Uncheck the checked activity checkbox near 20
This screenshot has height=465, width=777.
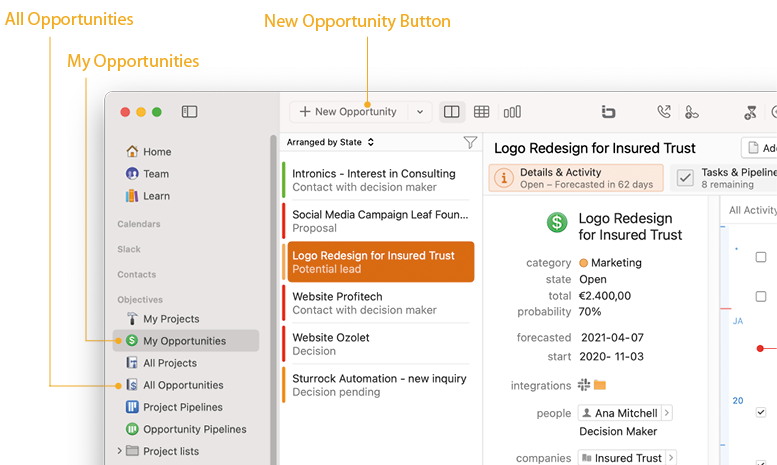click(761, 412)
